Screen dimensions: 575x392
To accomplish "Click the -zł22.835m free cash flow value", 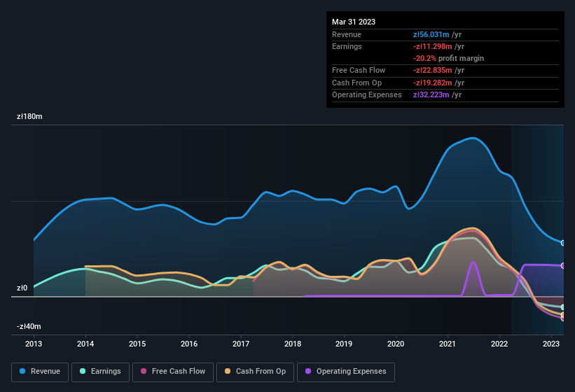I will tap(432, 70).
